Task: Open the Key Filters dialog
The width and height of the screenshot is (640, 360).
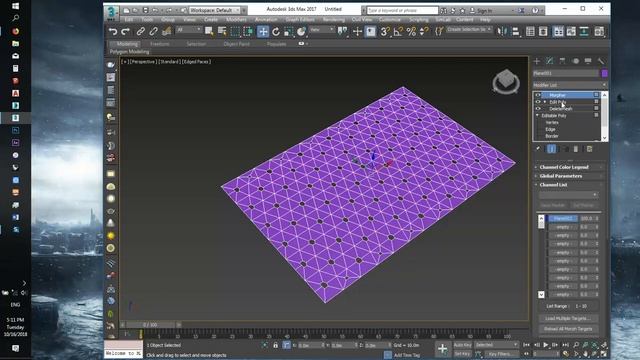Action: point(500,354)
